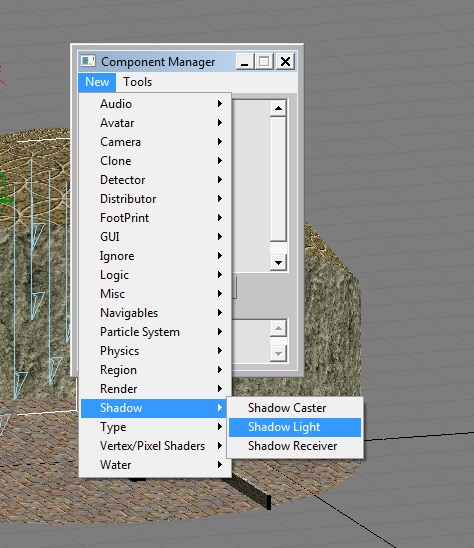474x548 pixels.
Task: Click the Component Manager window icon
Action: [88, 61]
